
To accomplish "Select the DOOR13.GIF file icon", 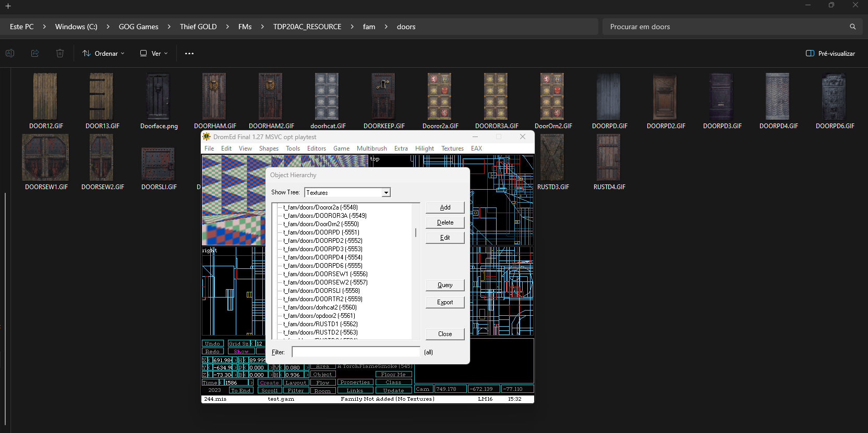I will click(102, 96).
